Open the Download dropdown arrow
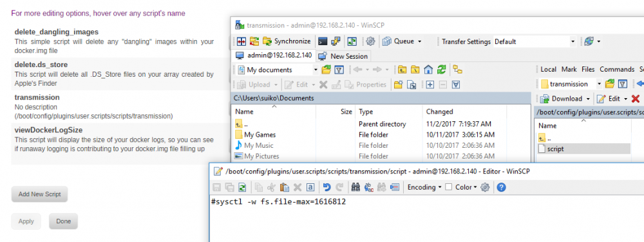This screenshot has height=242, width=644. (x=588, y=99)
